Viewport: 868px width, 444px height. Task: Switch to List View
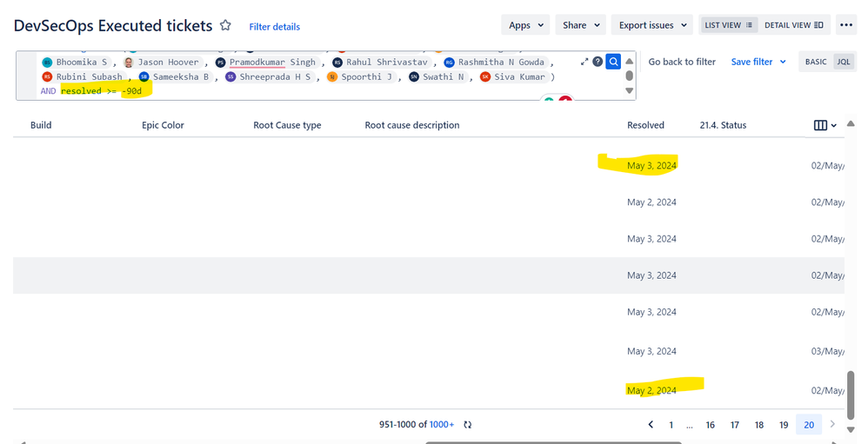(x=729, y=25)
